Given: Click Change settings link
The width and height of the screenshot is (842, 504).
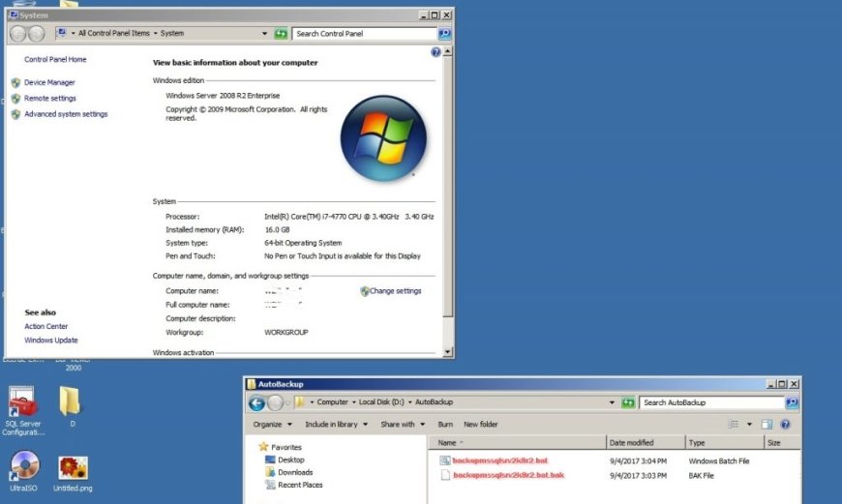Looking at the screenshot, I should [395, 291].
